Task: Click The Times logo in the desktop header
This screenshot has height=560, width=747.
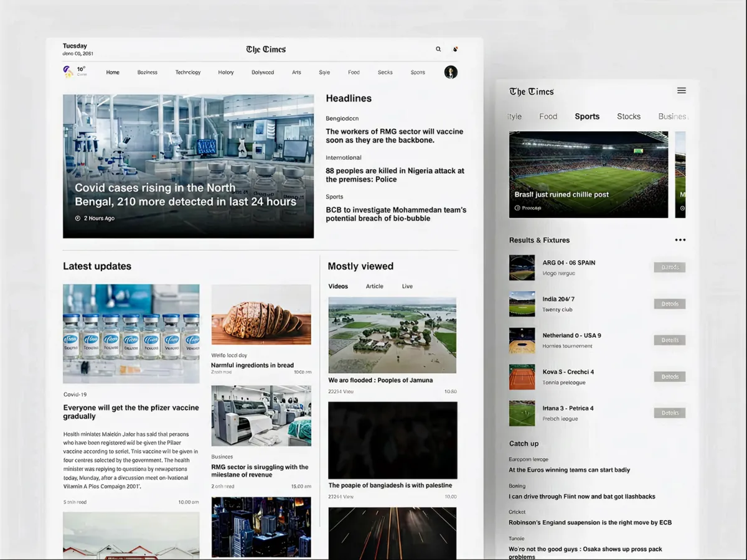Action: 266,49
